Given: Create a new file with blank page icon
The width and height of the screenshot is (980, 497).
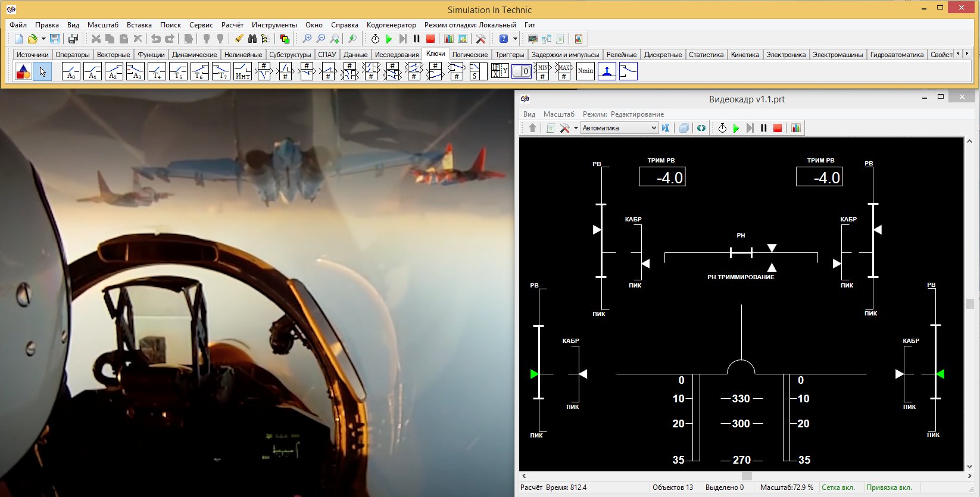Looking at the screenshot, I should click(18, 39).
